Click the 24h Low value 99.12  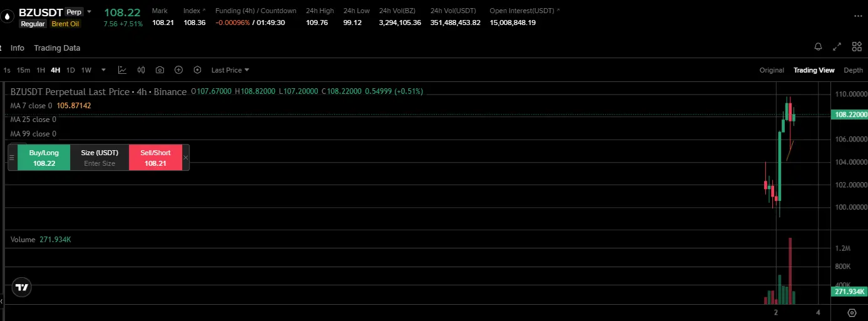[352, 23]
